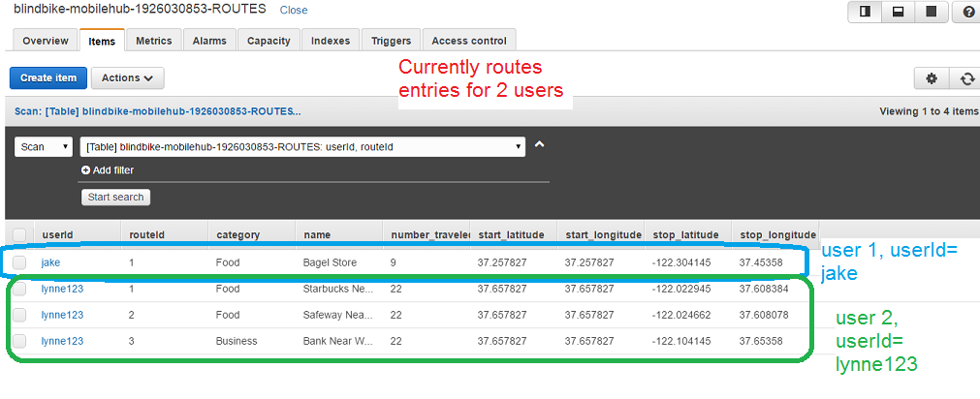Viewport: 980px width, 399px height.
Task: Open the Scan type dropdown
Action: 45,147
